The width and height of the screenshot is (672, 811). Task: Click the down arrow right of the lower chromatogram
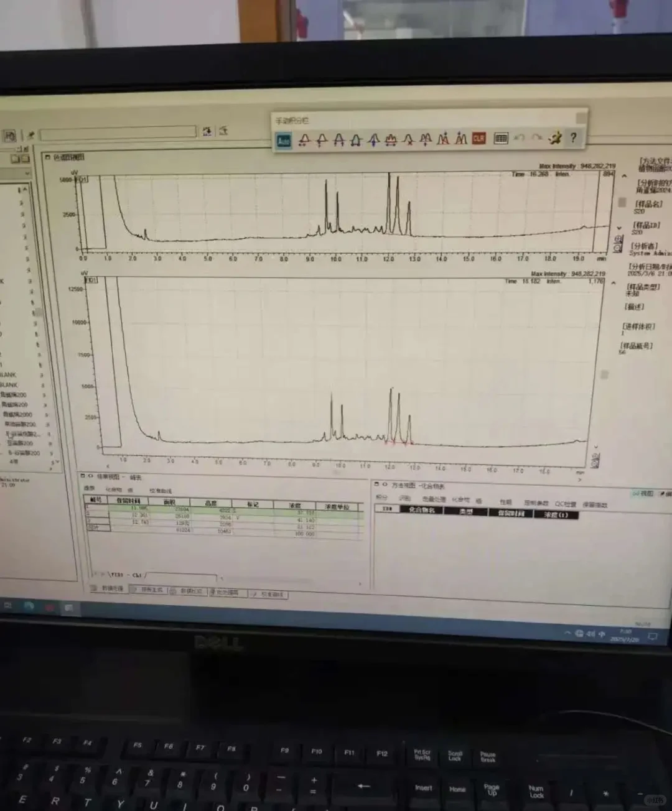596,447
